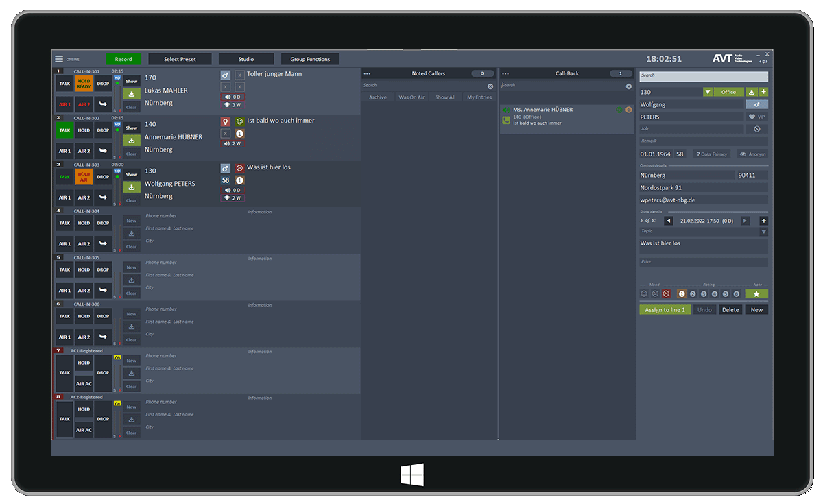Open the Topic dropdown in Show details
The width and height of the screenshot is (823, 504).
763,232
